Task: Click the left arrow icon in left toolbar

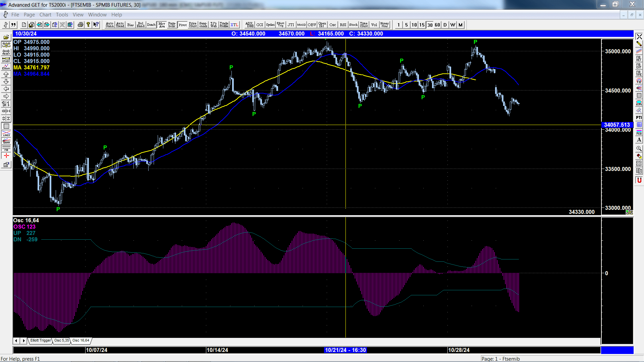Action: [6, 89]
